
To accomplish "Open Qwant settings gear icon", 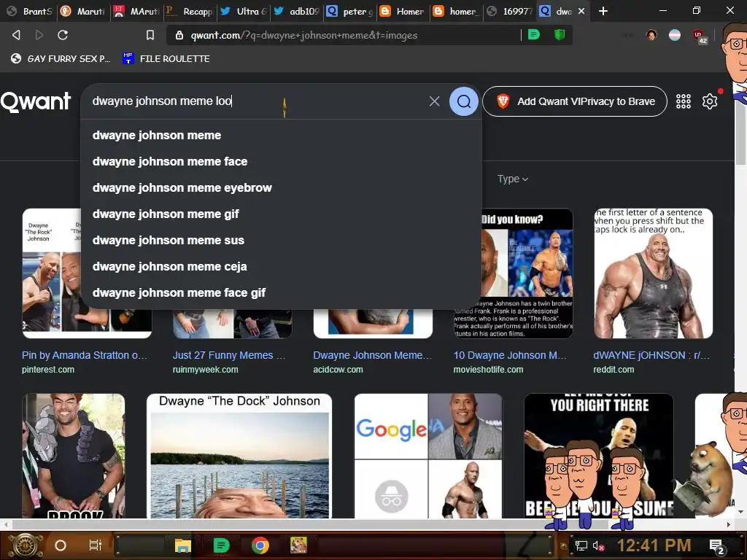I will click(709, 101).
